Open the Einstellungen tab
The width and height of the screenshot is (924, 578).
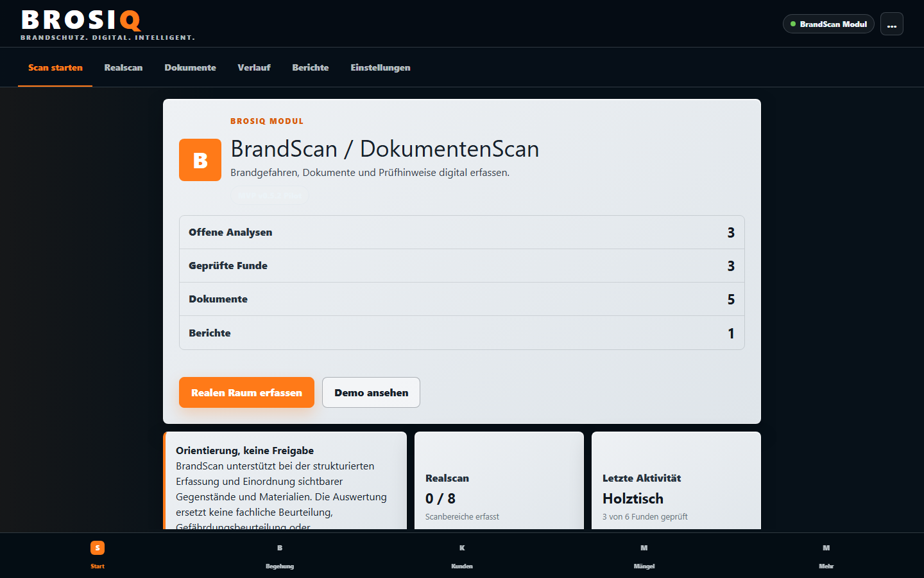tap(381, 67)
